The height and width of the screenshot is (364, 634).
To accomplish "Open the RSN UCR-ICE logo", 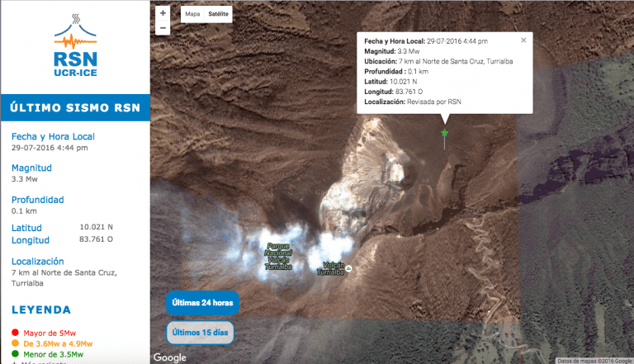I will tap(76, 45).
